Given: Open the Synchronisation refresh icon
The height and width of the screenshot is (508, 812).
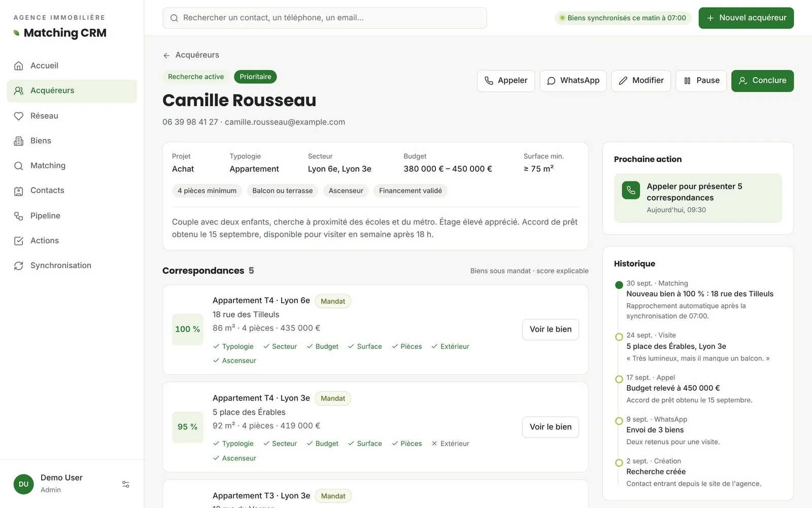Looking at the screenshot, I should click(x=19, y=266).
